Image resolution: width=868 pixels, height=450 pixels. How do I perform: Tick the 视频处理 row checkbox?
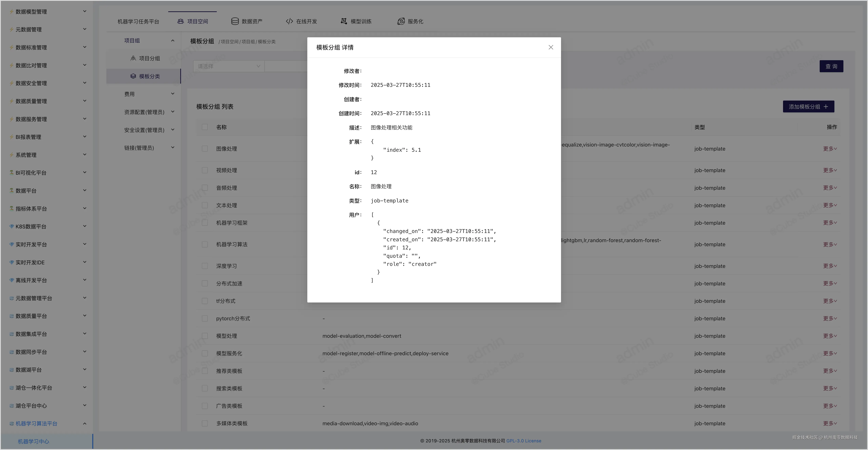point(205,170)
